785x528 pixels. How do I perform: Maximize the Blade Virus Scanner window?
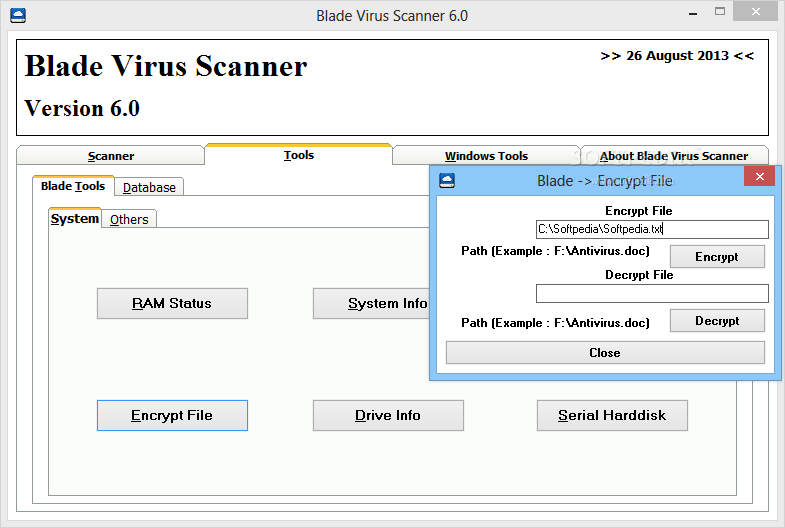(720, 12)
